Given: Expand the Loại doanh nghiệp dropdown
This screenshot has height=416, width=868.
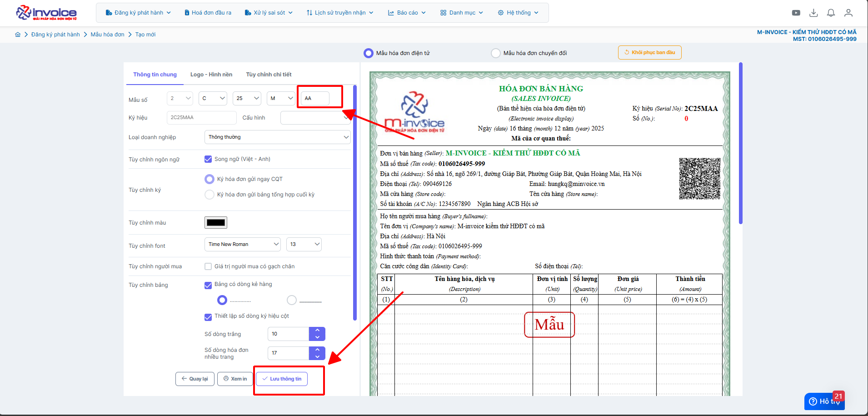Looking at the screenshot, I should coord(277,137).
